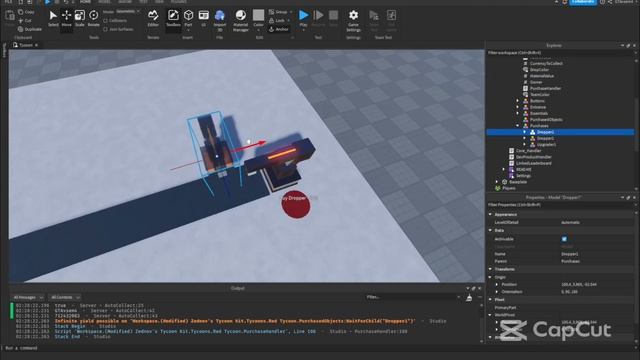The height and width of the screenshot is (360, 640).
Task: Open the Color picker dropdown arrow
Action: (x=258, y=30)
